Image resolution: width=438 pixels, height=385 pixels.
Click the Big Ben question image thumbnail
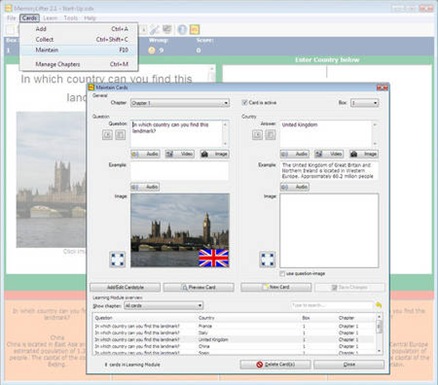pos(180,230)
